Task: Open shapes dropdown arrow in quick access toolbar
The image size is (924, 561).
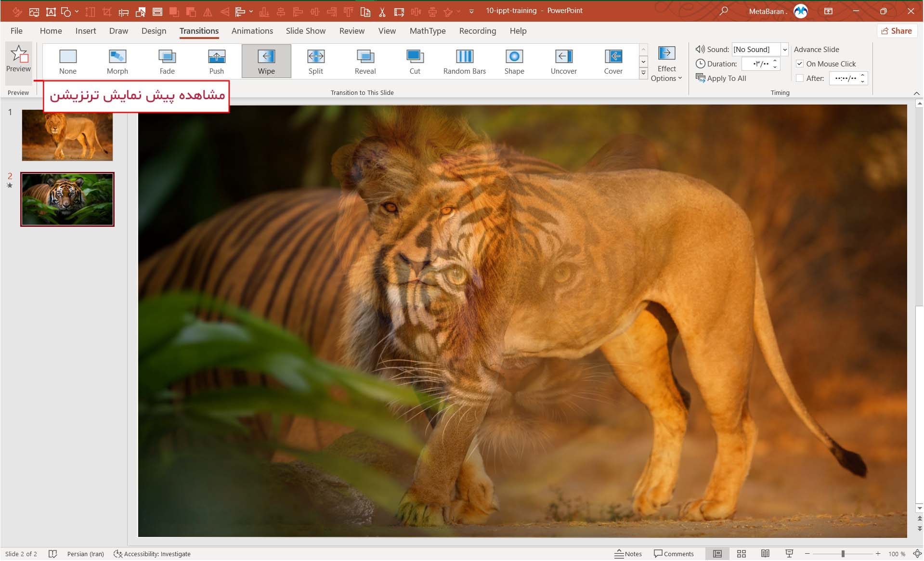Action: click(77, 12)
